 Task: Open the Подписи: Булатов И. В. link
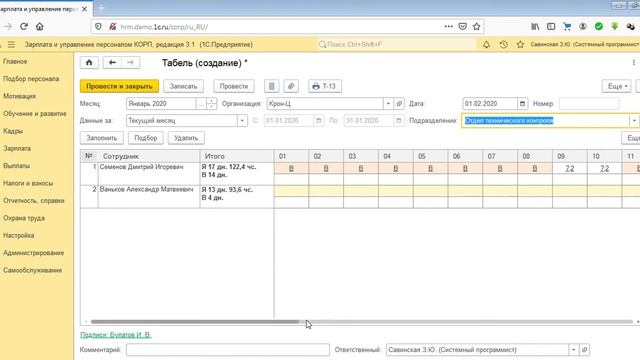pos(116,335)
